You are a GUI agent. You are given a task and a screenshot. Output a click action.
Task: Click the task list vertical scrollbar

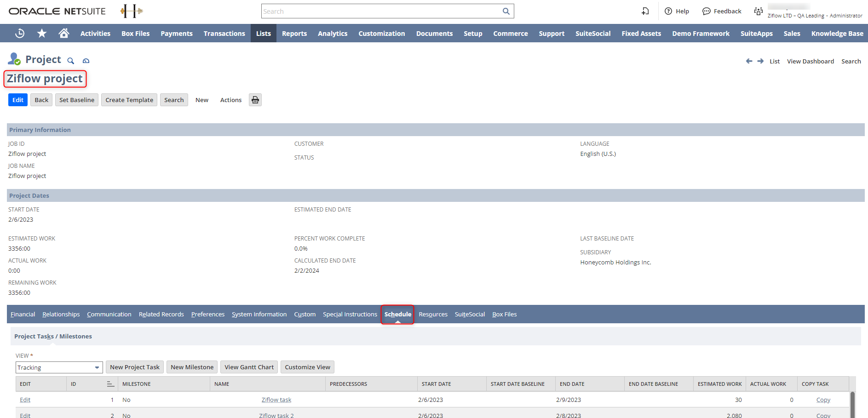point(852,405)
